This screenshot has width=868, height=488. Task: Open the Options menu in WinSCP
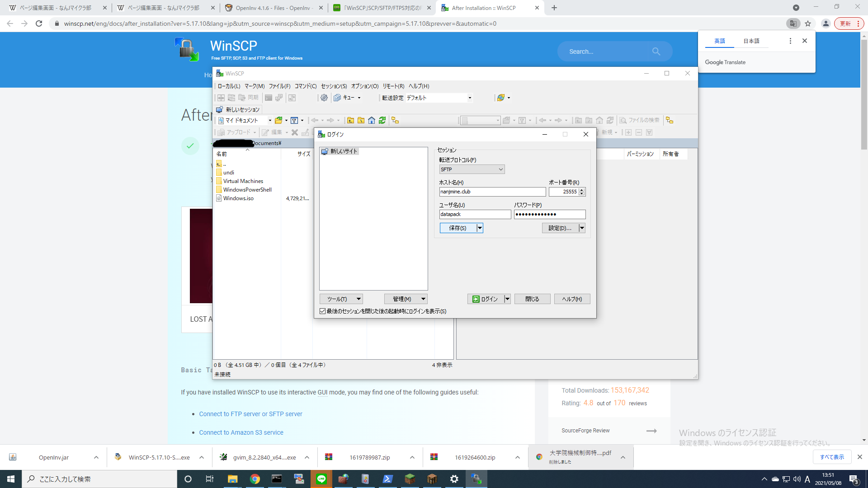click(x=365, y=86)
